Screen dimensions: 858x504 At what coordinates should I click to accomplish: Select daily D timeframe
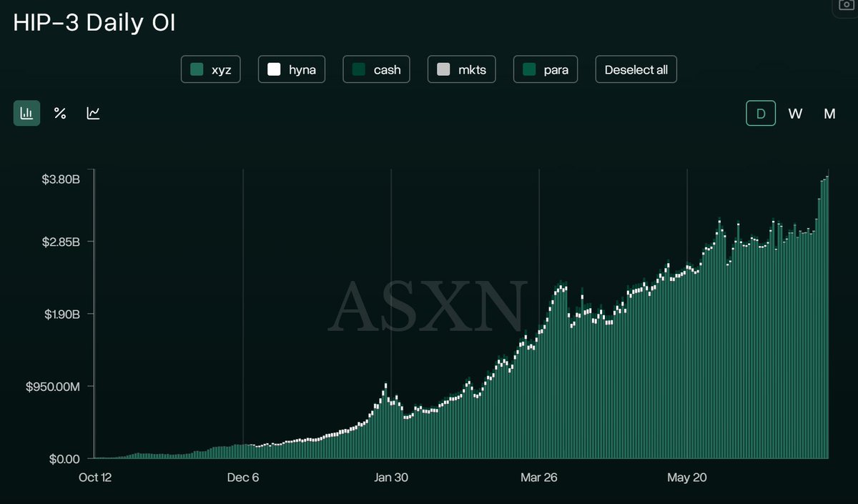pos(761,114)
